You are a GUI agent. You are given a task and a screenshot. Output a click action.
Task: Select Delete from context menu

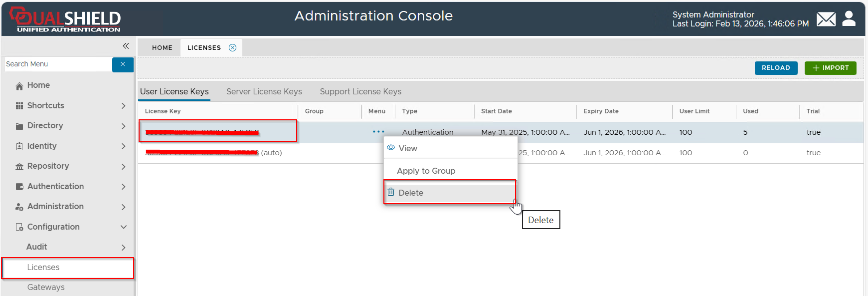[x=411, y=193]
